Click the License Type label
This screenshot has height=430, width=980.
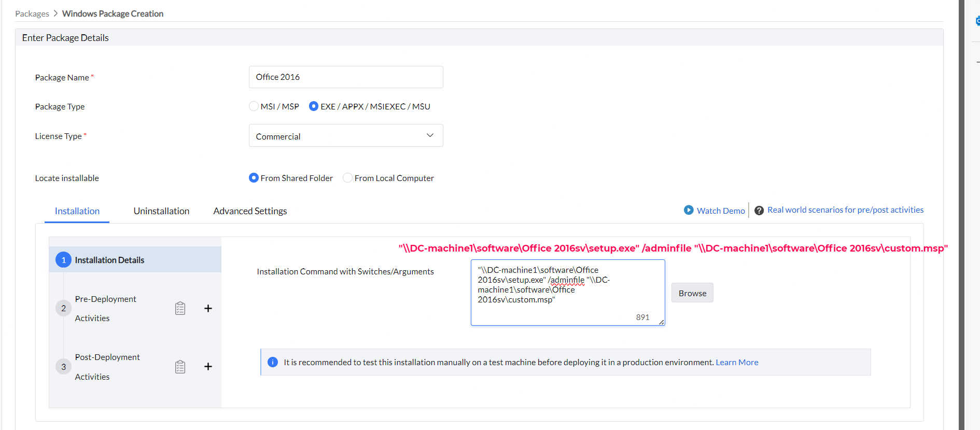(59, 136)
